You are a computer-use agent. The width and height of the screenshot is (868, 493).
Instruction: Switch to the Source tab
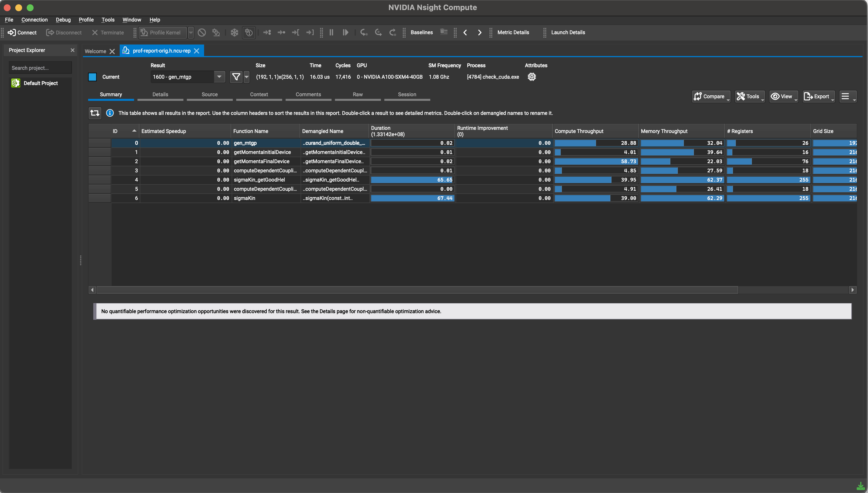click(x=209, y=94)
